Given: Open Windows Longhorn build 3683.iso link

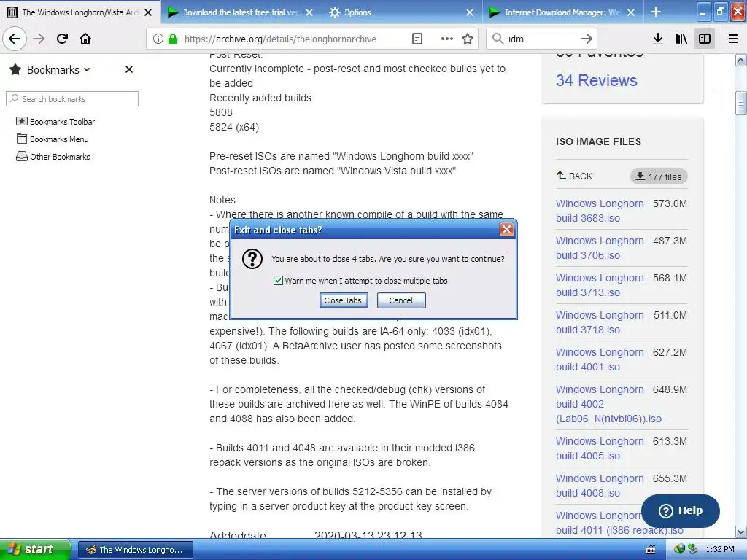Looking at the screenshot, I should pyautogui.click(x=600, y=211).
